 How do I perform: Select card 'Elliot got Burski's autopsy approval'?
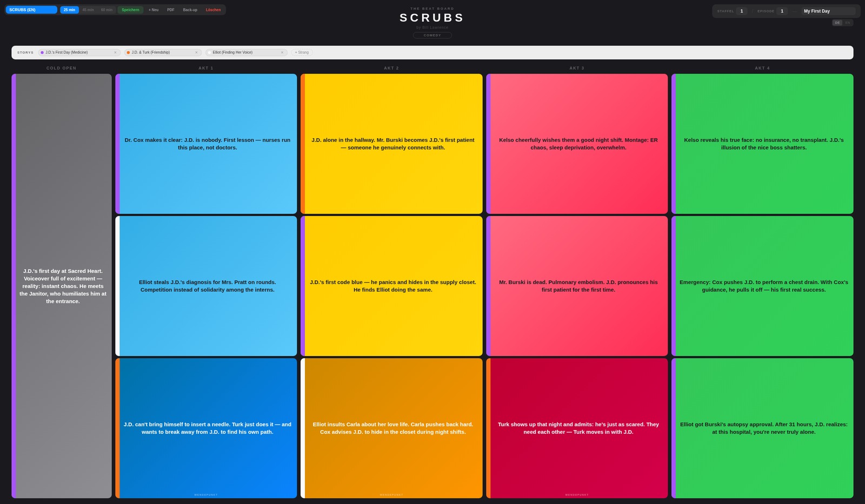pyautogui.click(x=762, y=428)
